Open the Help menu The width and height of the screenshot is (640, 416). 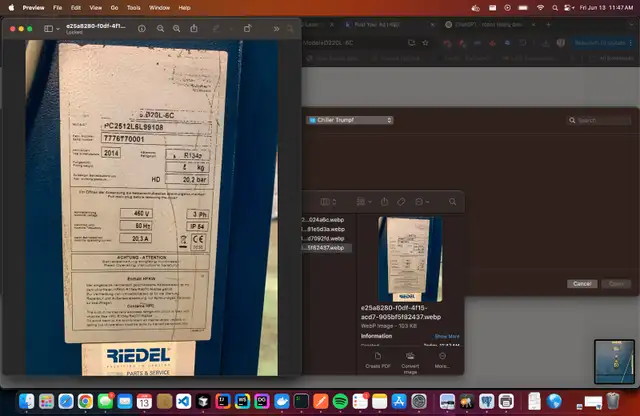click(x=184, y=7)
